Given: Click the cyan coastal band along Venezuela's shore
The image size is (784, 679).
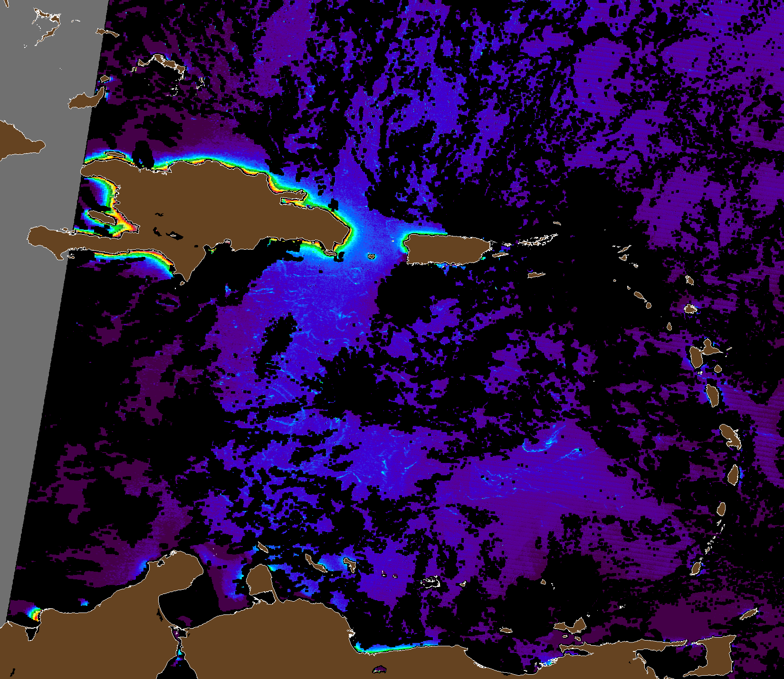Looking at the screenshot, I should pos(394,647).
